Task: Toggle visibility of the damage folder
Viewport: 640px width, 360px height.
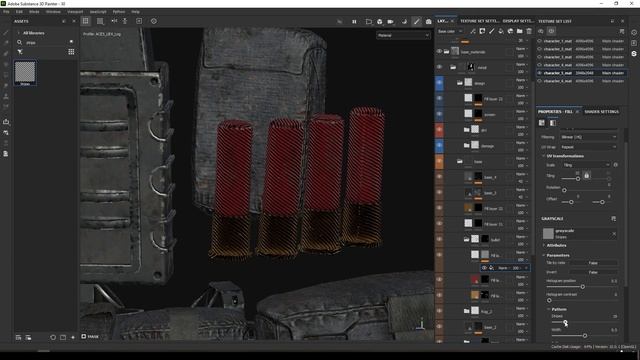Action: pyautogui.click(x=439, y=145)
